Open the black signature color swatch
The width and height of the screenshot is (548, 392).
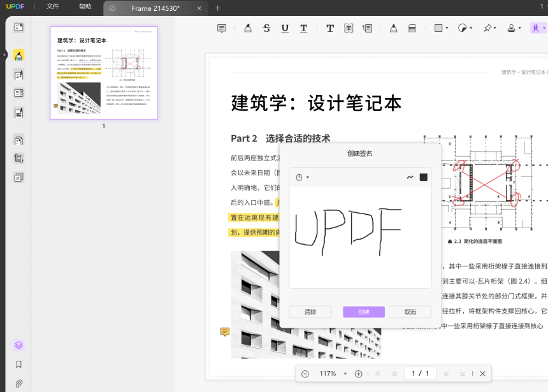click(x=424, y=177)
